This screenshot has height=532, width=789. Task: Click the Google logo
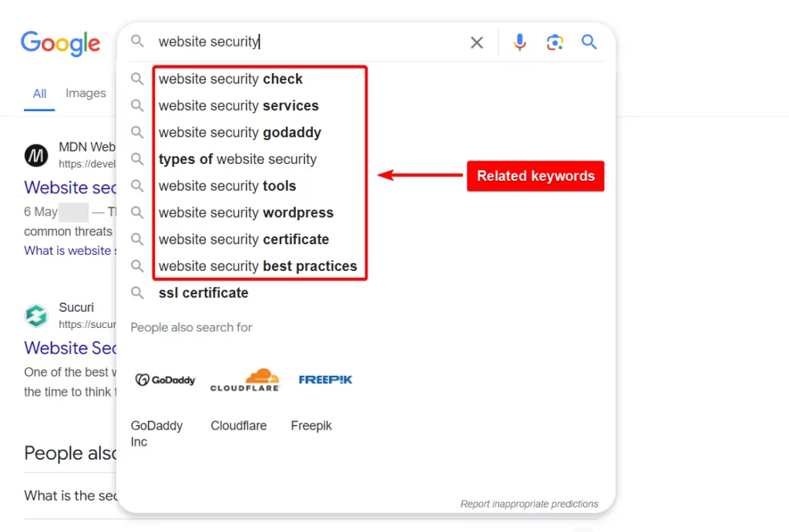pyautogui.click(x=60, y=43)
